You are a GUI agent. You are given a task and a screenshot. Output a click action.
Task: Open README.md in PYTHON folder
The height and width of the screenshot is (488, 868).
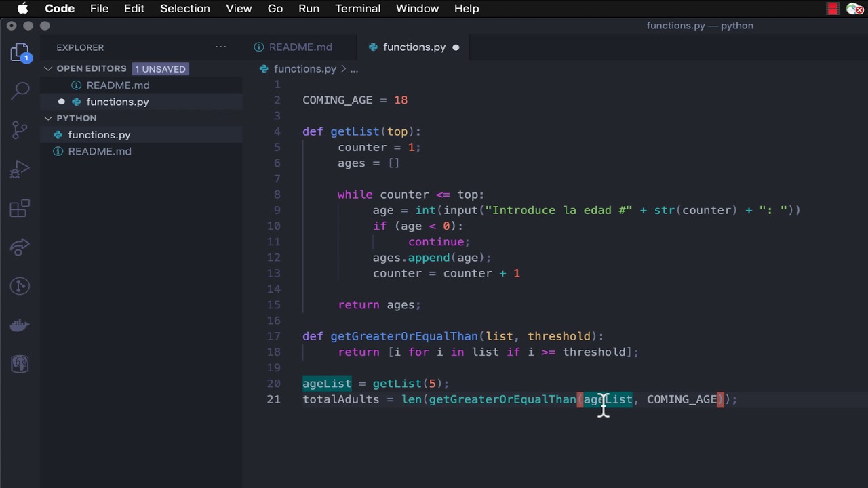point(141,151)
